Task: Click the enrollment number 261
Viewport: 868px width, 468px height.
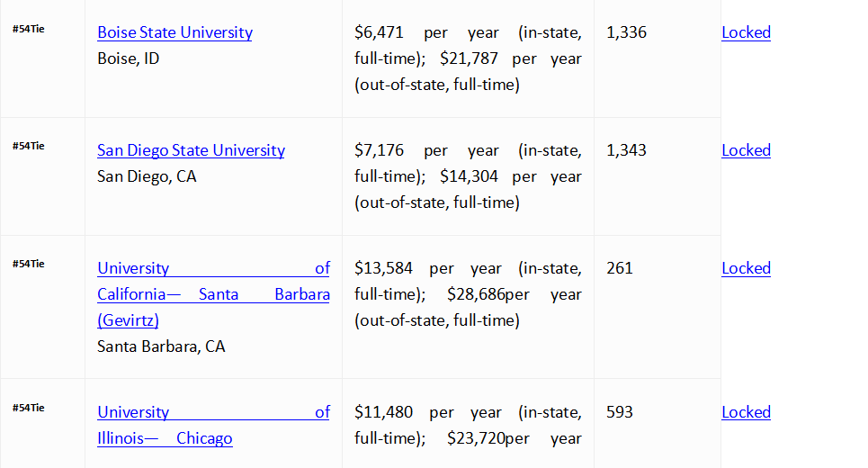Action: [x=620, y=268]
